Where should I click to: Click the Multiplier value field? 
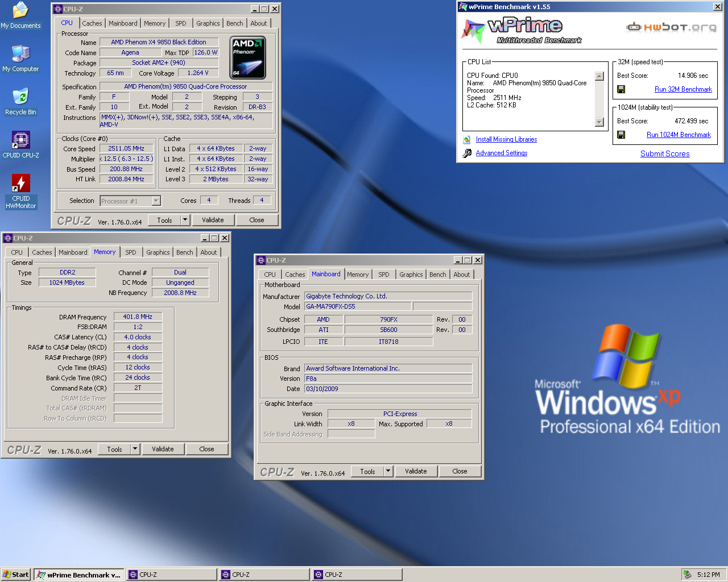click(126, 159)
